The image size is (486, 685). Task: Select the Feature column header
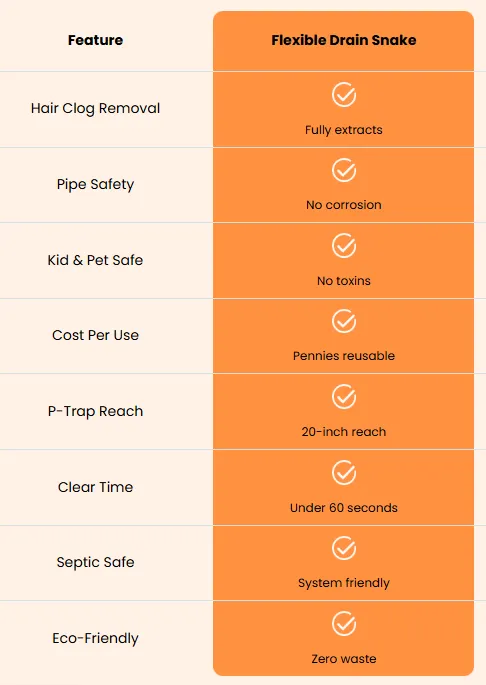coord(95,40)
